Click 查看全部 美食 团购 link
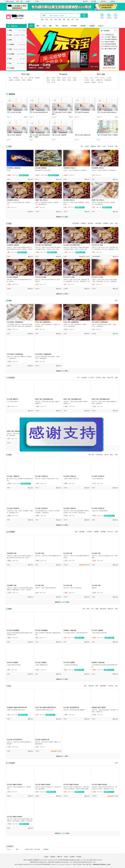Viewport: 125px width, 868px height. [62, 217]
